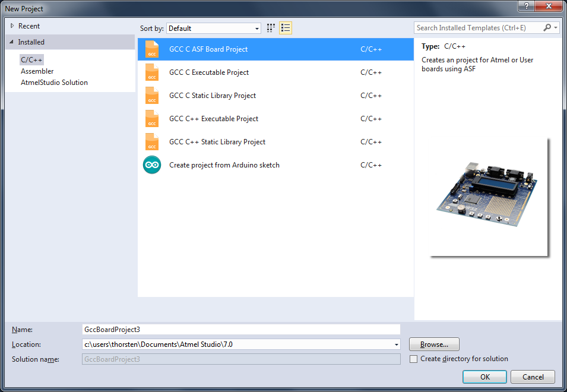
Task: Switch to small icons grid view
Action: click(271, 28)
